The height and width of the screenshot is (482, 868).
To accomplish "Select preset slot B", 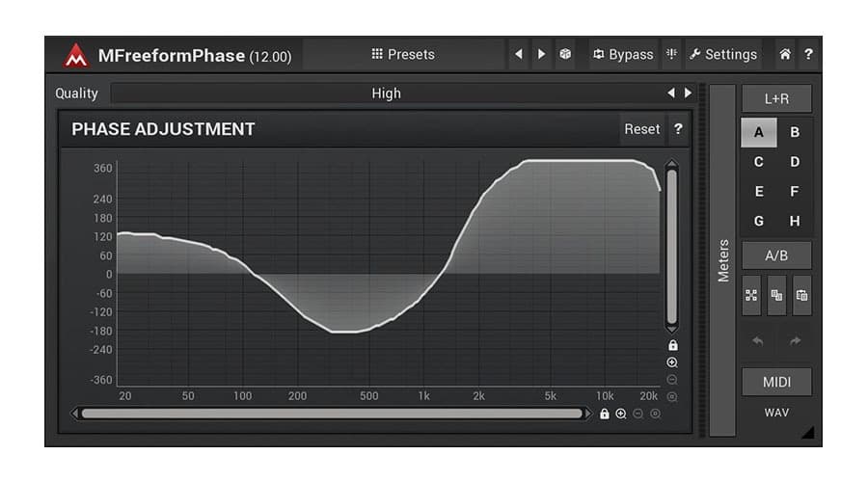I will click(x=795, y=132).
